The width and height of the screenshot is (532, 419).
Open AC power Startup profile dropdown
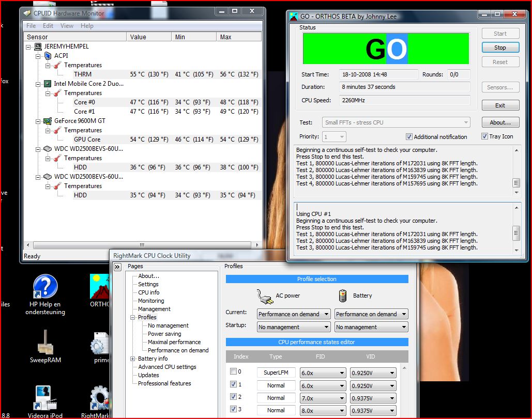(294, 327)
